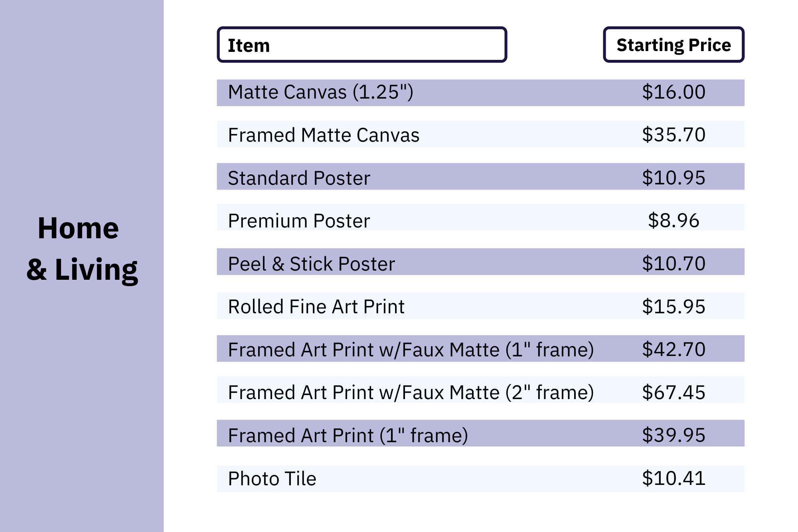Image resolution: width=798 pixels, height=532 pixels.
Task: Click the Rolled Fine Art Print item
Action: click(316, 307)
